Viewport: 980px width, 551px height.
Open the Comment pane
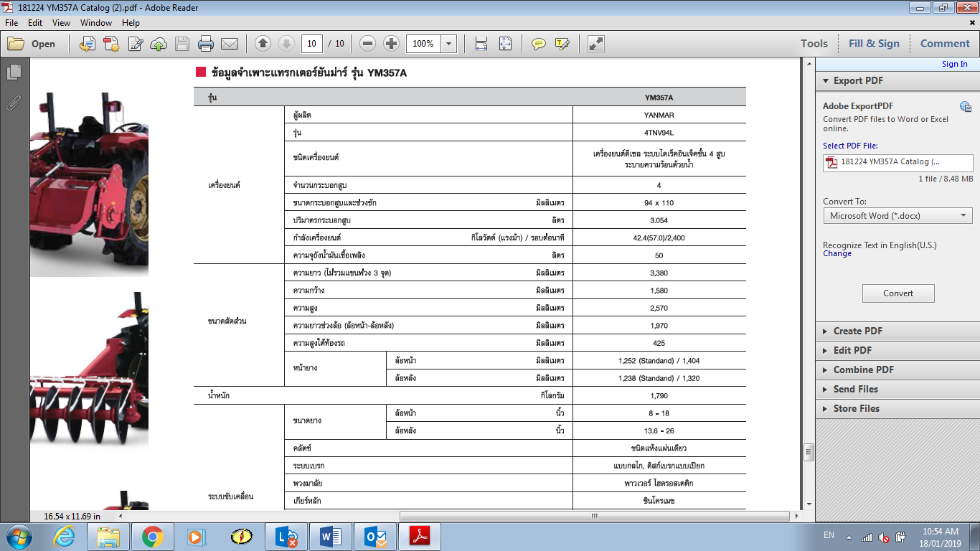(x=945, y=44)
